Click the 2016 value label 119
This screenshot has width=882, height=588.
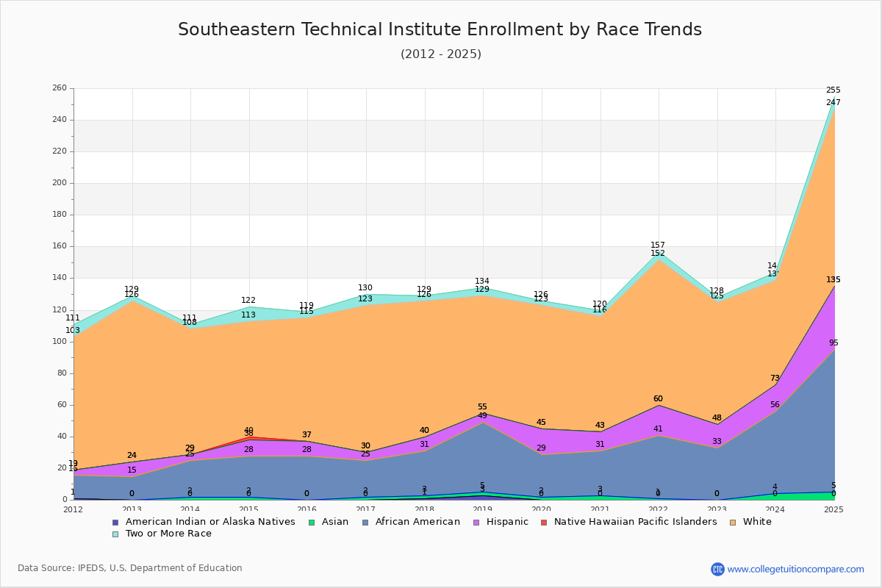pyautogui.click(x=306, y=306)
